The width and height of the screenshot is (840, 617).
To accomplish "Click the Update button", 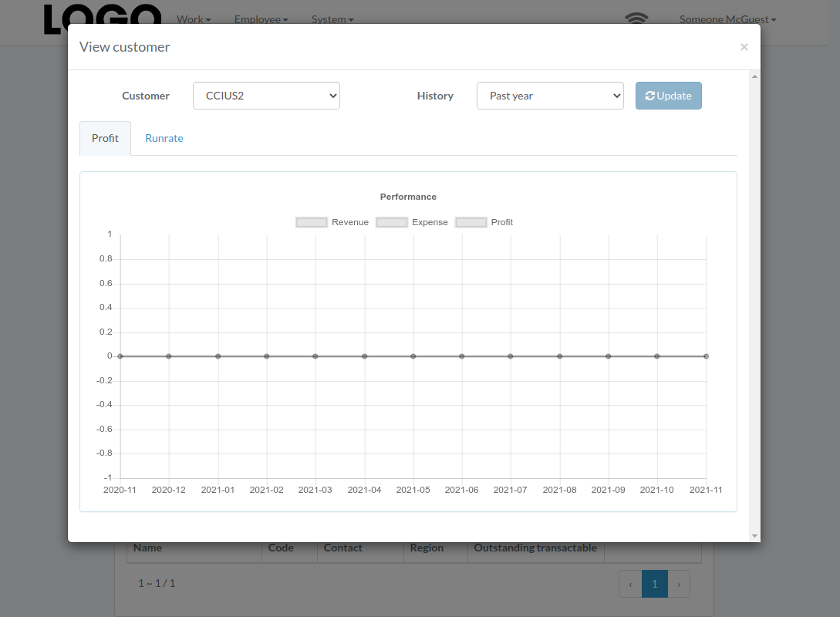I will pyautogui.click(x=669, y=96).
